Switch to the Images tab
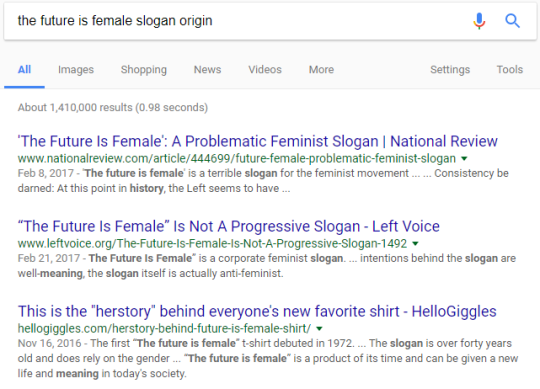The image size is (540, 389). pyautogui.click(x=76, y=70)
